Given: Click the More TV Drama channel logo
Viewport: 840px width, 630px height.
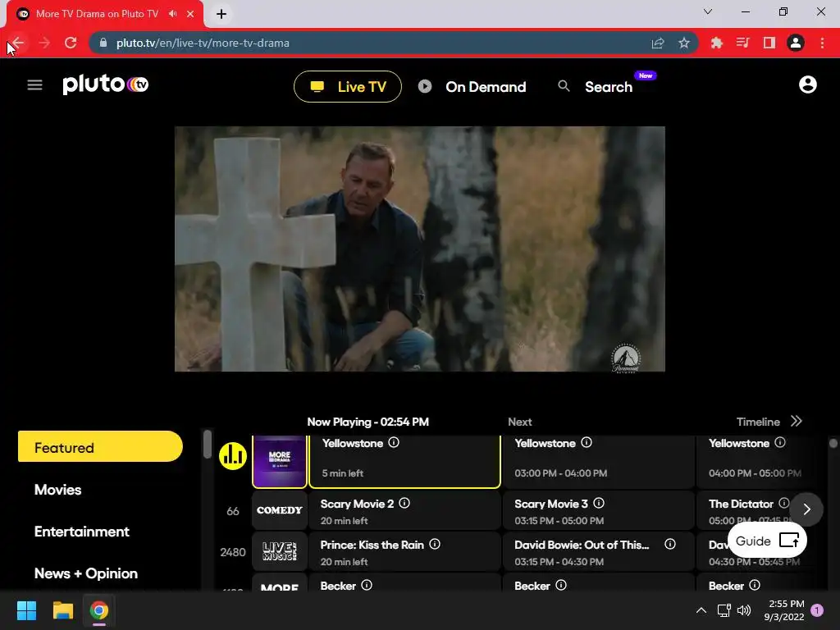Looking at the screenshot, I should pos(280,461).
